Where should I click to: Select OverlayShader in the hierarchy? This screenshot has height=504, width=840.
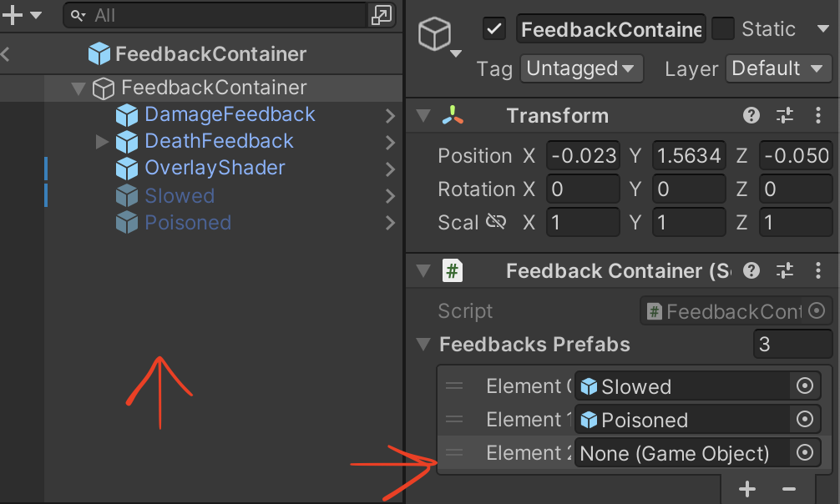point(215,168)
